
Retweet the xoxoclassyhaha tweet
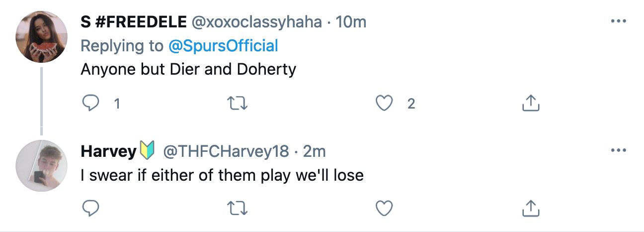[x=238, y=103]
